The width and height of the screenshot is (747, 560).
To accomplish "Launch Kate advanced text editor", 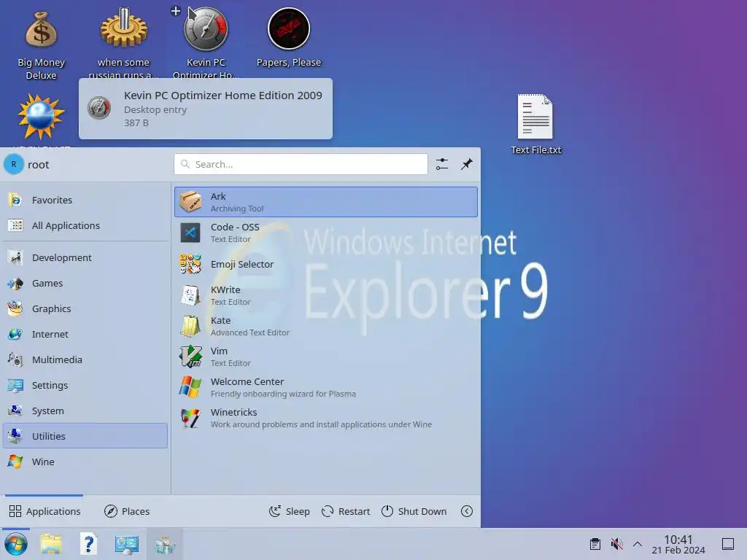I will click(x=326, y=326).
